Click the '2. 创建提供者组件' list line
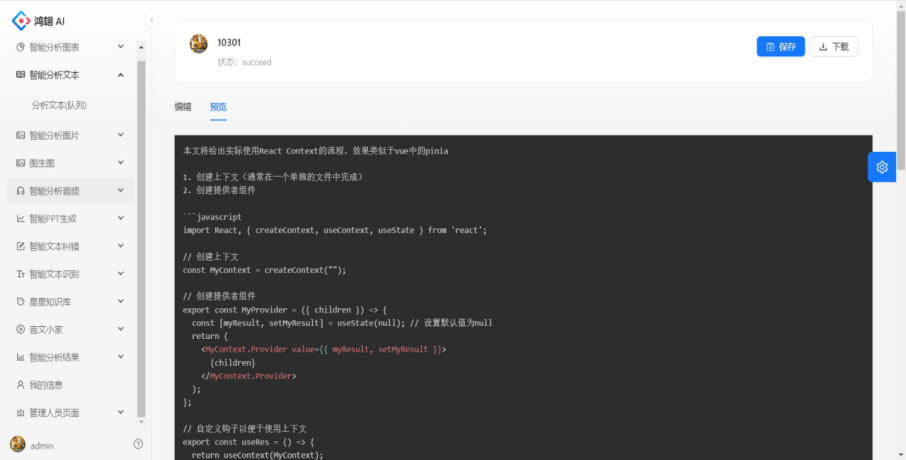 point(219,190)
